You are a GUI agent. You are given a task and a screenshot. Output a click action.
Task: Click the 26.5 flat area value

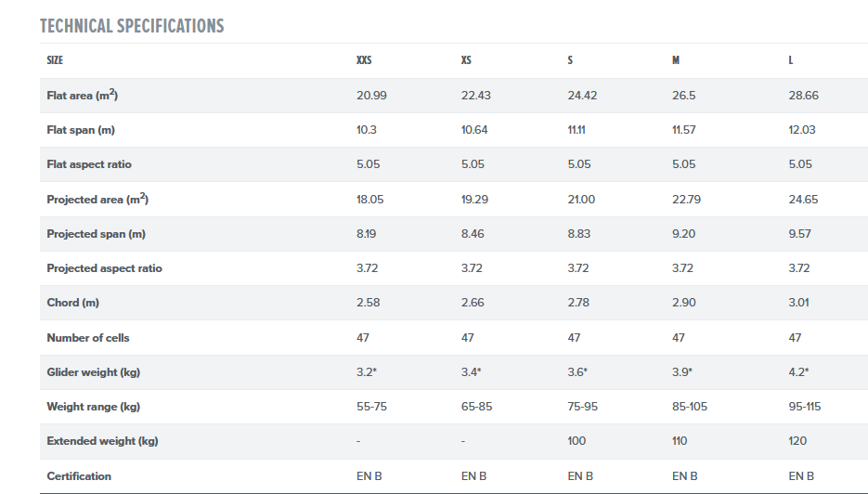tap(684, 96)
